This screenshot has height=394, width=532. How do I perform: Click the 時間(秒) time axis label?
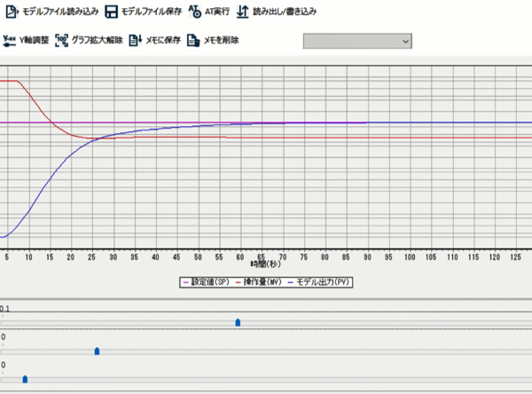[x=265, y=264]
